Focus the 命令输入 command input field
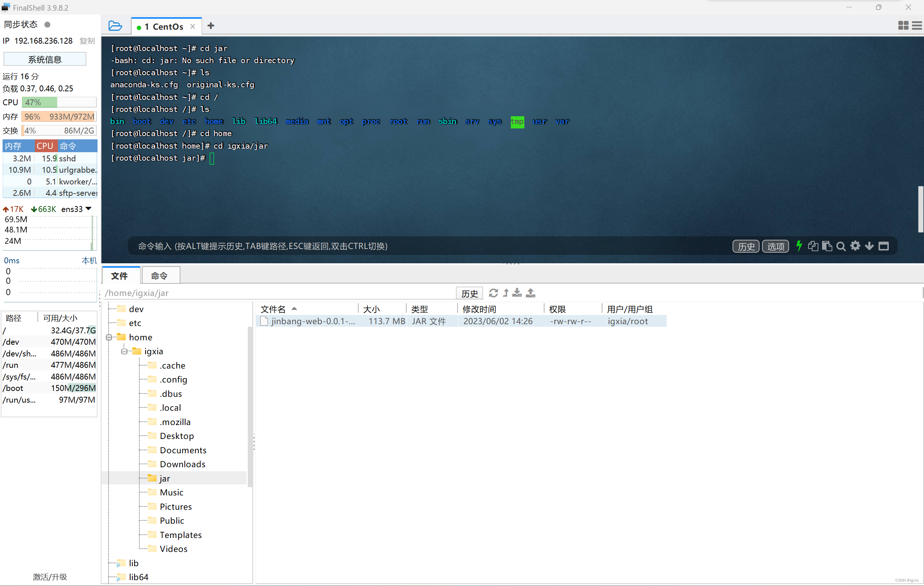Screen dimensions: 924x586 coord(430,246)
